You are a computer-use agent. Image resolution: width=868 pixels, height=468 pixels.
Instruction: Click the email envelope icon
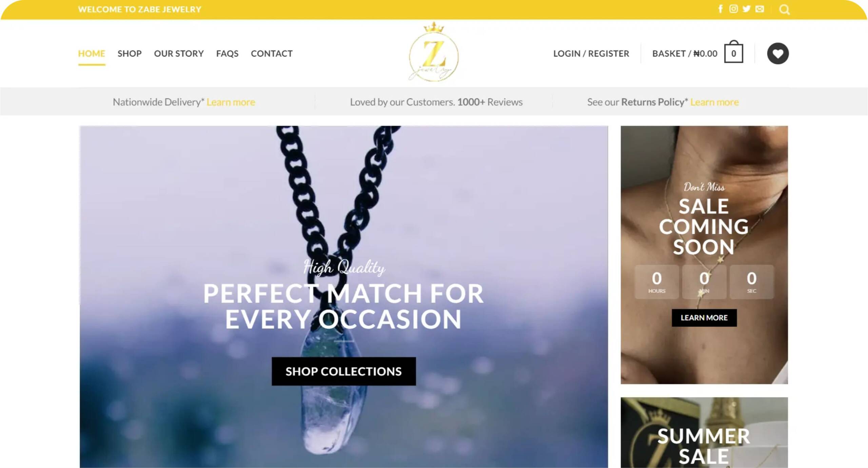760,9
